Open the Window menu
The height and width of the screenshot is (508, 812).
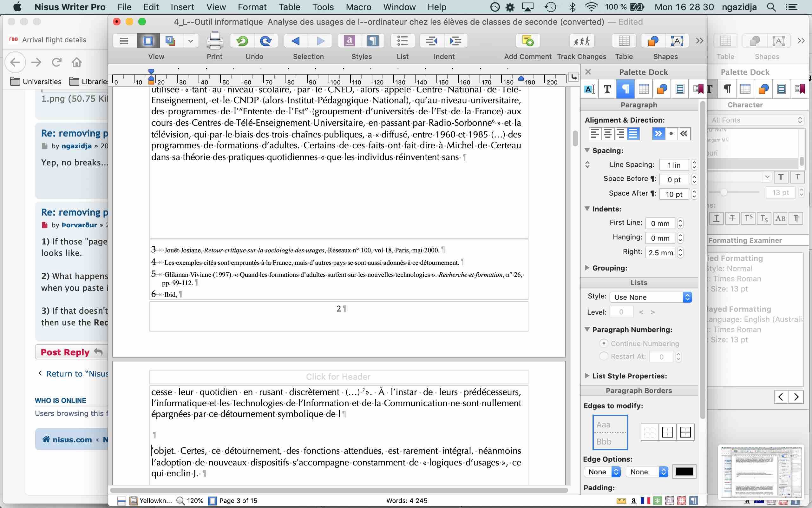[x=399, y=7]
